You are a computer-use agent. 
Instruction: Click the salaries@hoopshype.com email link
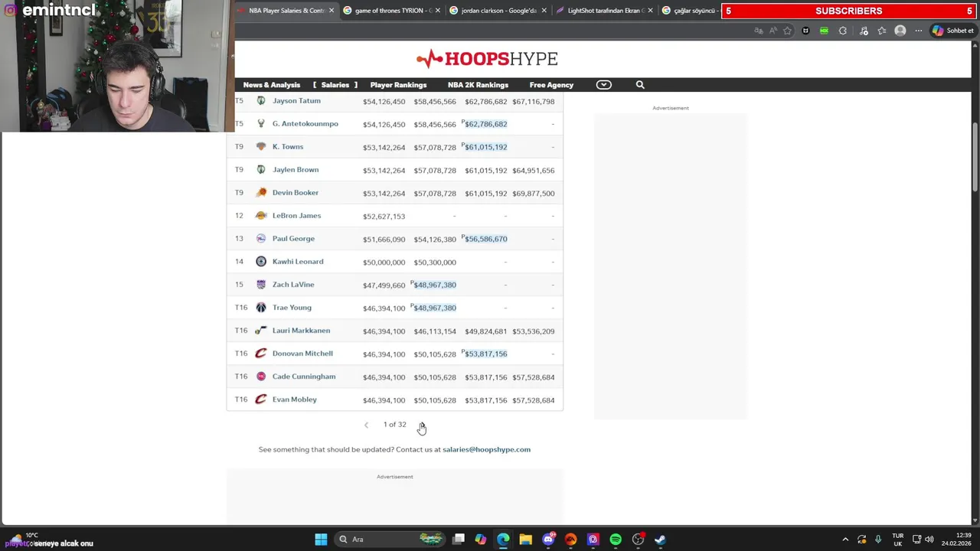(x=486, y=450)
